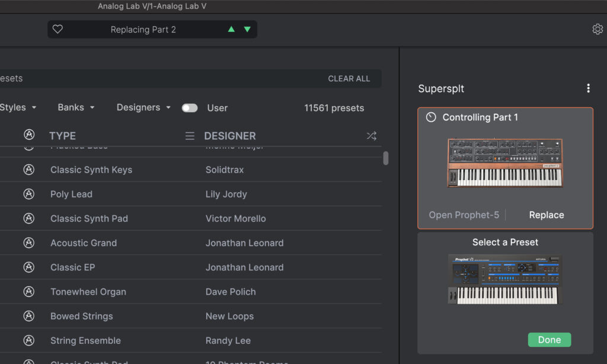Shuffle presets with the shuffle icon
The width and height of the screenshot is (607, 364).
pyautogui.click(x=372, y=136)
